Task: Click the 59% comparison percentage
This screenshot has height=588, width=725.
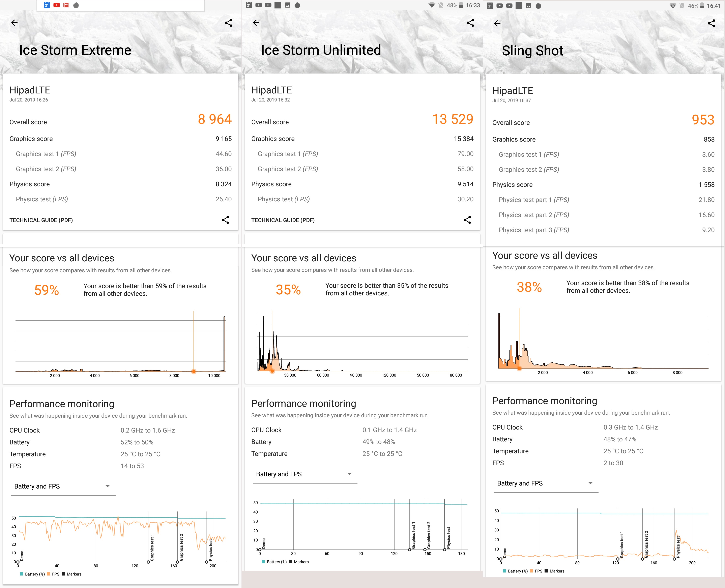Action: [47, 290]
